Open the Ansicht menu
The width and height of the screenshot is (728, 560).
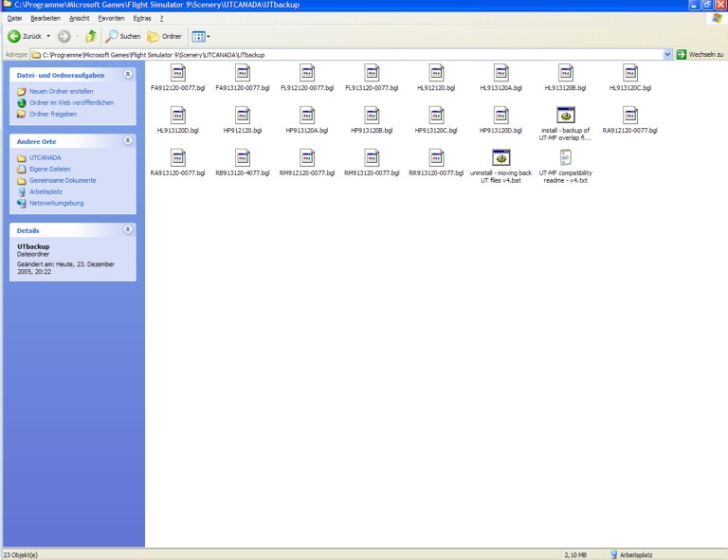point(80,19)
